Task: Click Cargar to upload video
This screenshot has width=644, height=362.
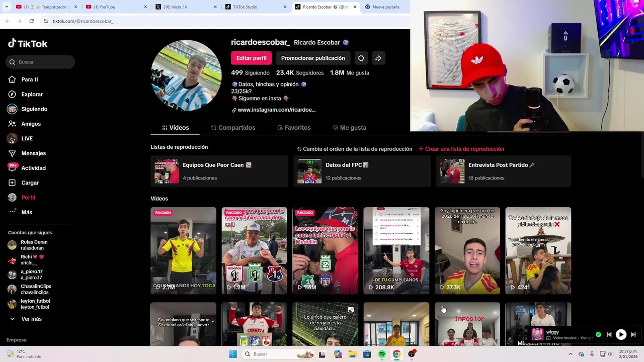Action: 23,183
